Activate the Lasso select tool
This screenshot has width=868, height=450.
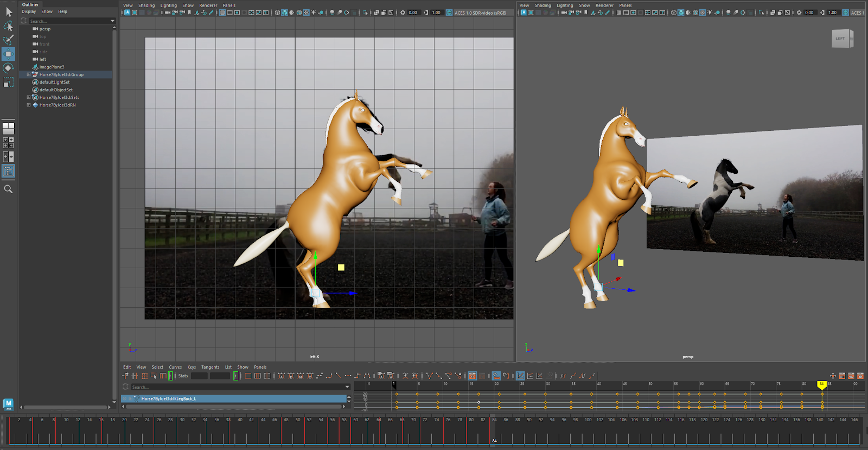8,26
